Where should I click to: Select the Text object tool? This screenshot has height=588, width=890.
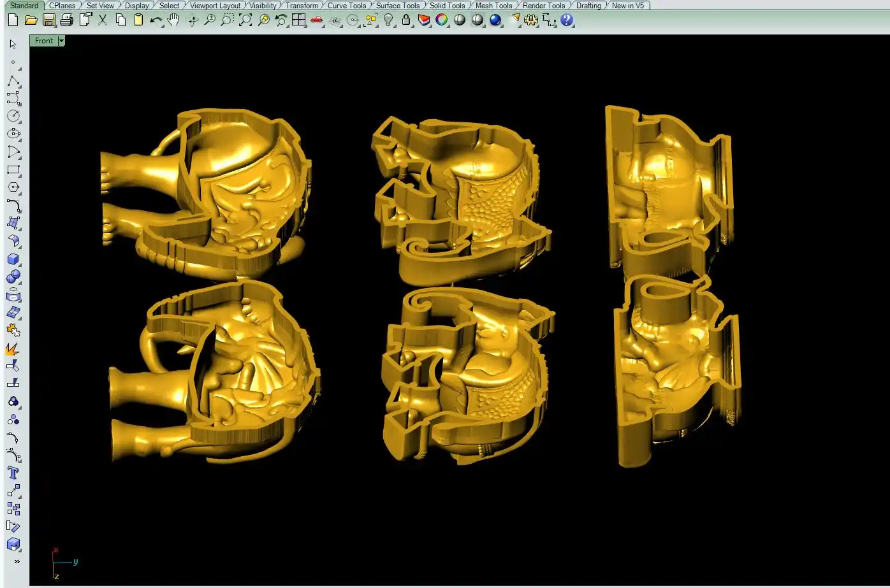point(13,473)
